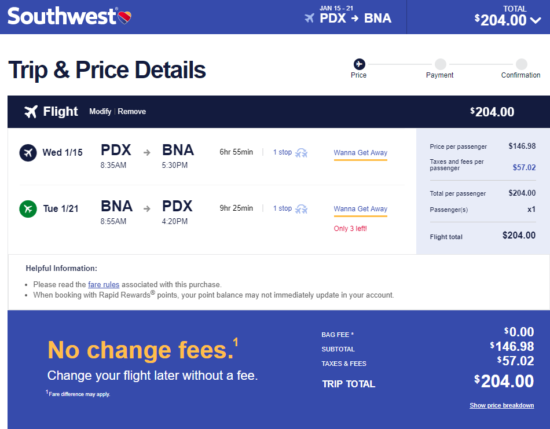Click the Price step airplane marker

click(x=359, y=64)
